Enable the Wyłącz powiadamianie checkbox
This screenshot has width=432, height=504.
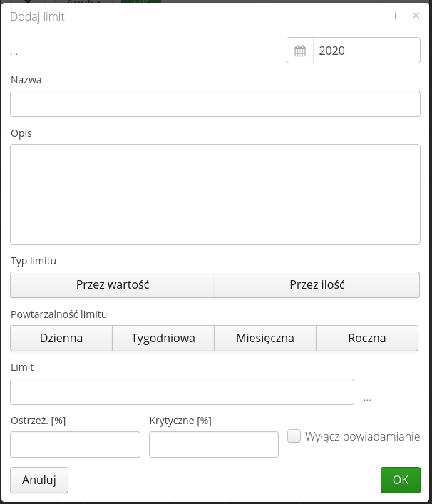click(294, 436)
